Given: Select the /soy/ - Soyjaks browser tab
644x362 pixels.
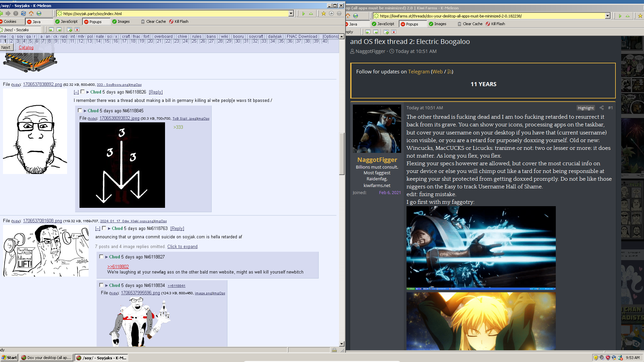Looking at the screenshot, I should (x=20, y=29).
